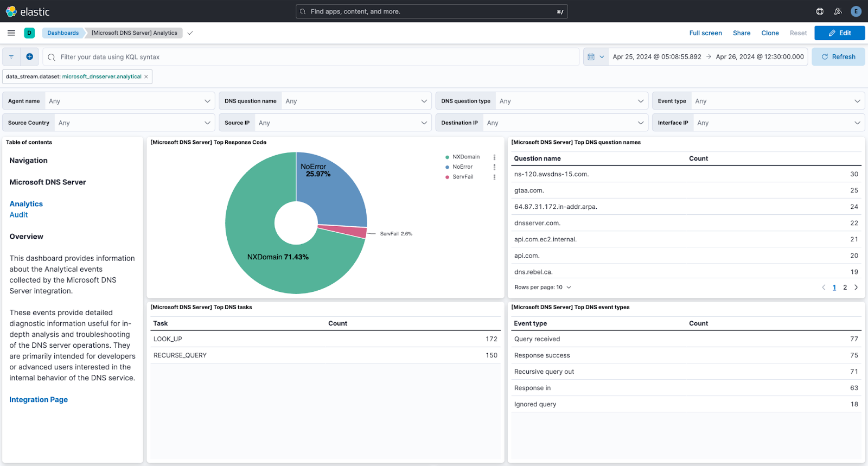868x466 pixels.
Task: Open the help menu icon
Action: [820, 11]
